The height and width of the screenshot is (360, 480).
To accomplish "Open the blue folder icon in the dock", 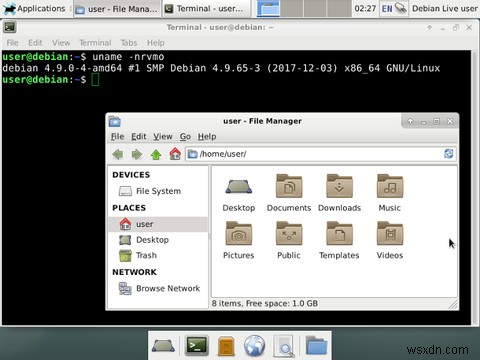I will 316,345.
